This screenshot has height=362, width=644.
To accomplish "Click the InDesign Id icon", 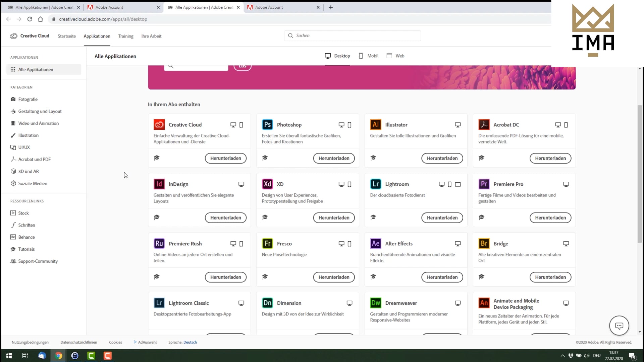I will pyautogui.click(x=159, y=184).
